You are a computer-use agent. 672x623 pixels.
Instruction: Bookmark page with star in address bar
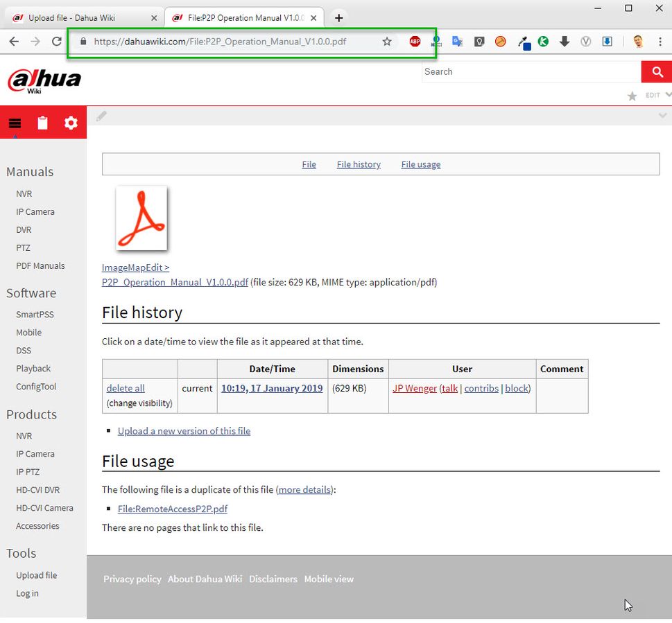(x=387, y=42)
